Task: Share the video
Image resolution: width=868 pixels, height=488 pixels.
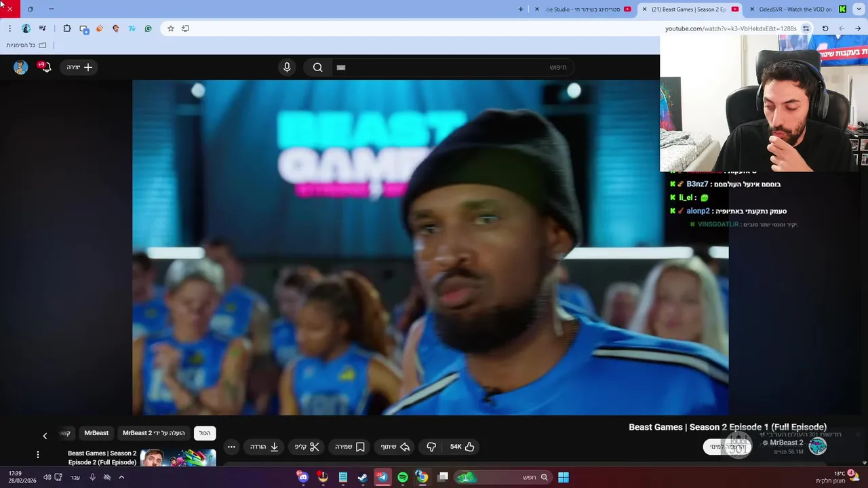Action: 394,447
